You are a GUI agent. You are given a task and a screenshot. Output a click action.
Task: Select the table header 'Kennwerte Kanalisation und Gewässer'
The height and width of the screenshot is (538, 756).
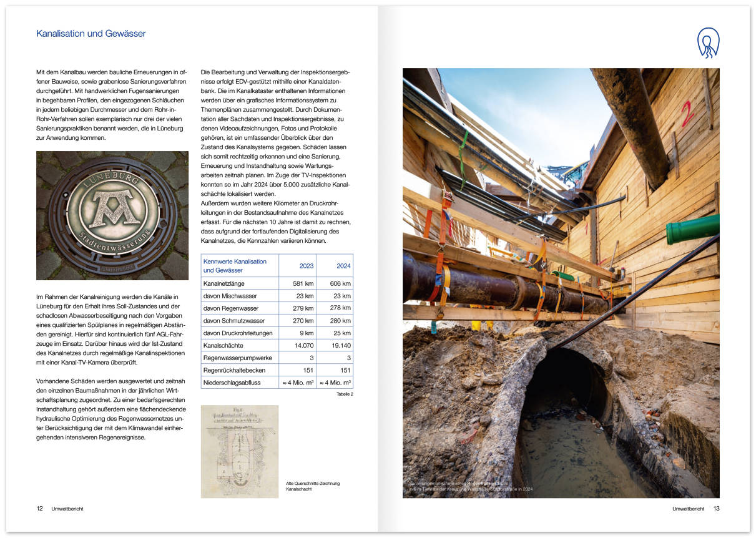coord(235,265)
